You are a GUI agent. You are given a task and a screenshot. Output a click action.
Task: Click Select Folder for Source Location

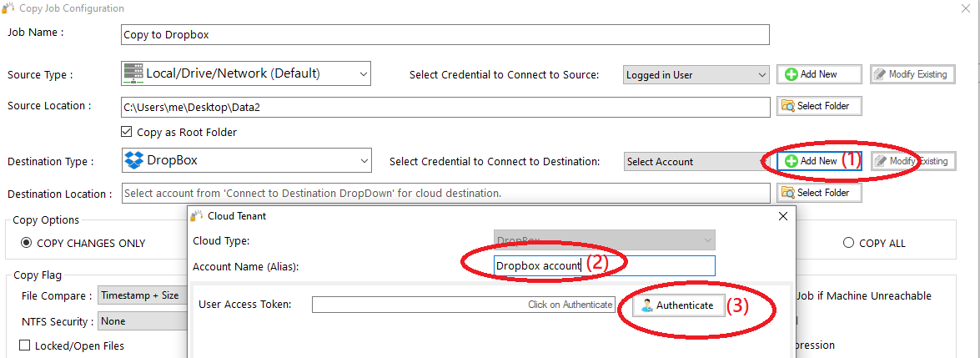click(819, 106)
